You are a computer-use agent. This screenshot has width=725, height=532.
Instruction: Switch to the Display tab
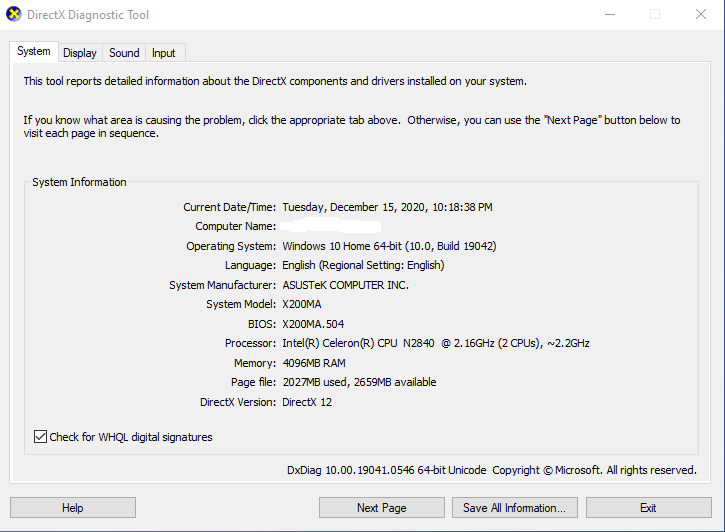click(x=80, y=53)
